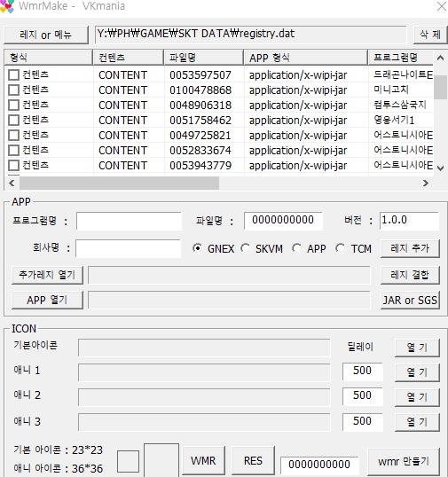Click the 추가레지 열기 button
448x477 pixels.
tap(47, 275)
